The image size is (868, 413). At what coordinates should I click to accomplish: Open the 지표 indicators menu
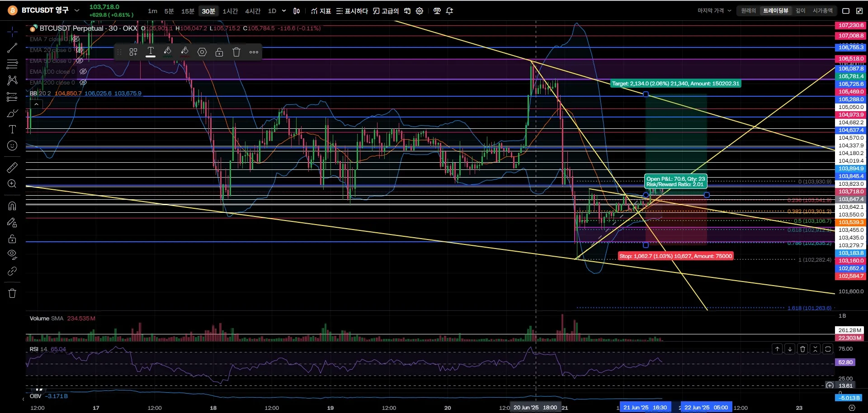(321, 11)
